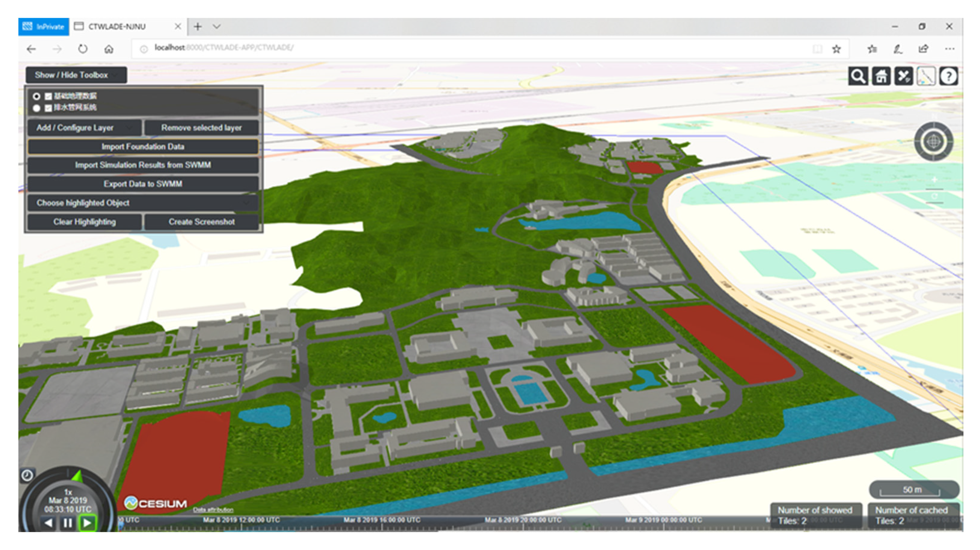Open the Choose highlighted Object dropdown
980x550 pixels.
143,203
